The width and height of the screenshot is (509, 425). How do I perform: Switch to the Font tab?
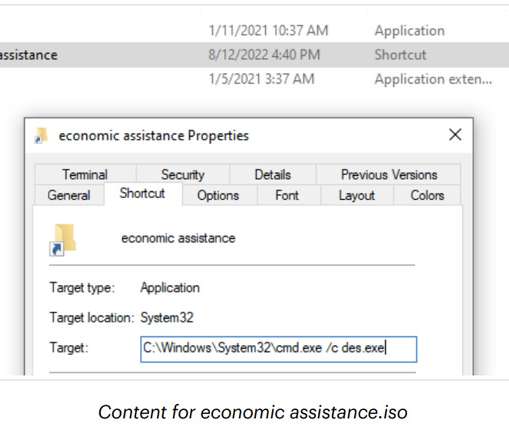pyautogui.click(x=287, y=195)
